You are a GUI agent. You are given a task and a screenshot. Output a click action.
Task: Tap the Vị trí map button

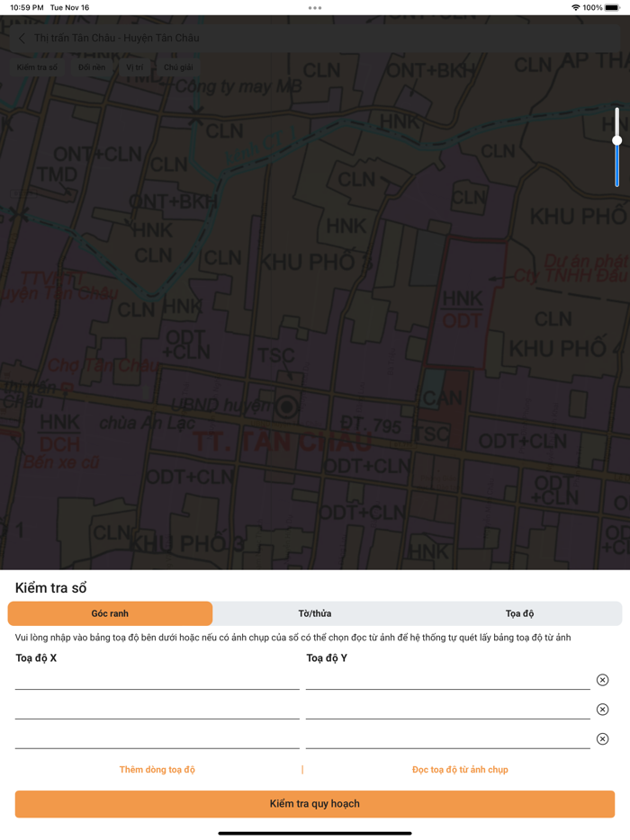(135, 67)
